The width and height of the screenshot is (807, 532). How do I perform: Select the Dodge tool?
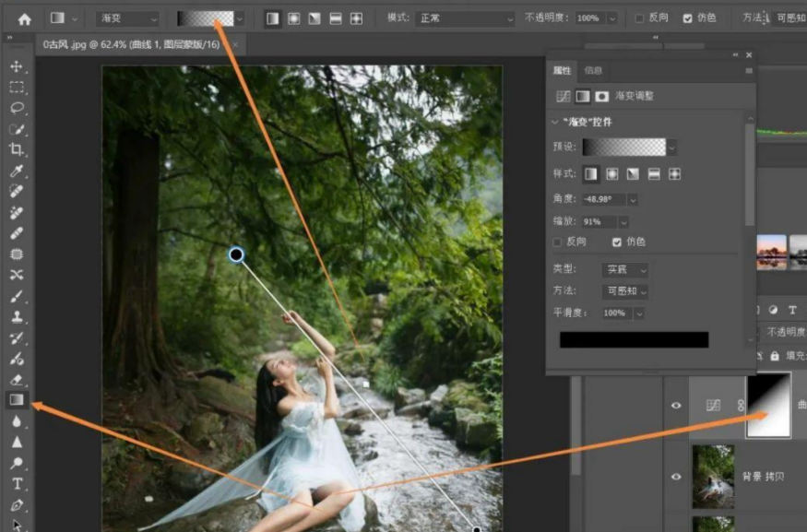click(17, 463)
